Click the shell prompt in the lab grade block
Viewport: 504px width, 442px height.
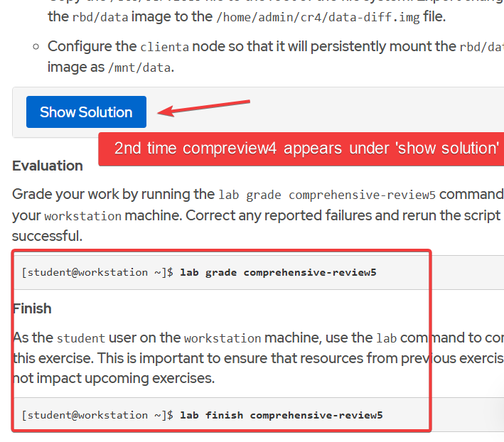(97, 272)
